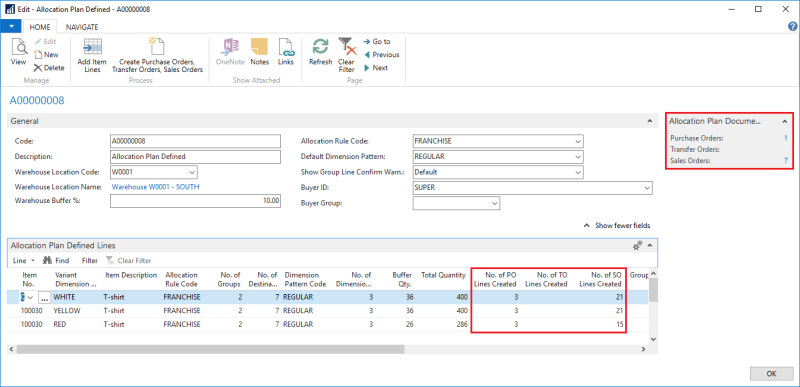Click the Dimension Pattern Code header
Screen dimensions: 800x387
click(305, 279)
